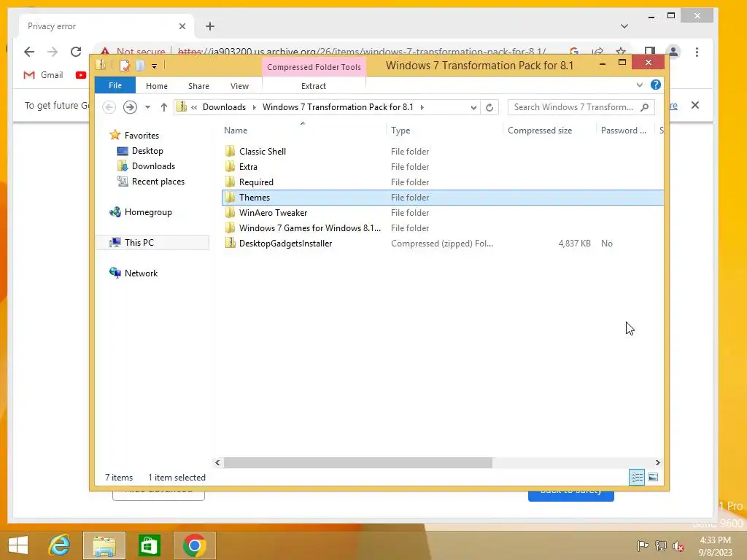Go up one folder level

pyautogui.click(x=164, y=107)
